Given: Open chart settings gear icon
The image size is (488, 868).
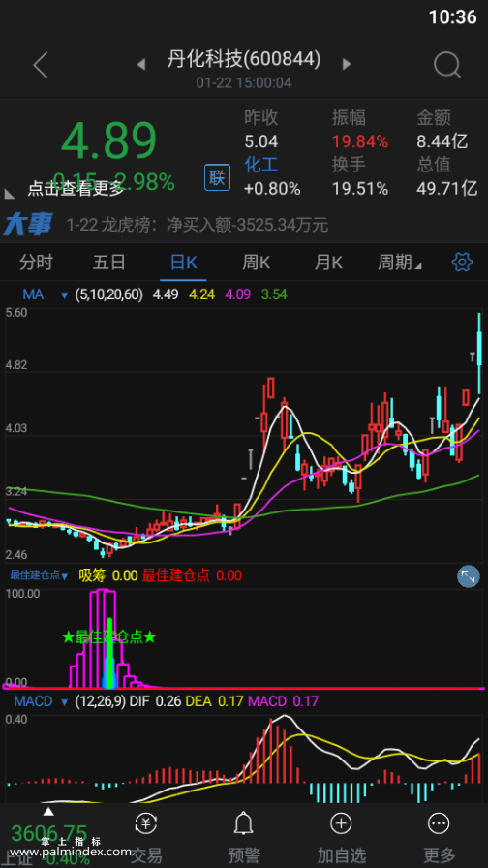Looking at the screenshot, I should click(x=462, y=262).
